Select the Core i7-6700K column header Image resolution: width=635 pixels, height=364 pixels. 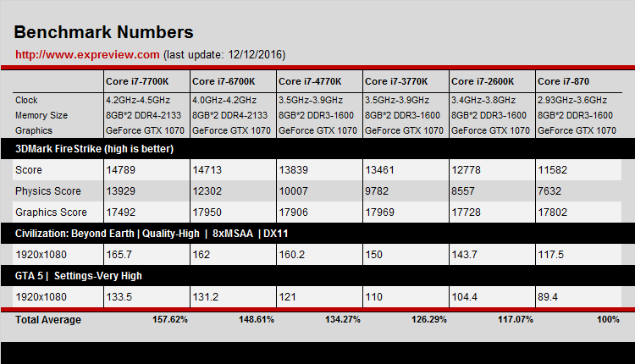click(x=225, y=81)
